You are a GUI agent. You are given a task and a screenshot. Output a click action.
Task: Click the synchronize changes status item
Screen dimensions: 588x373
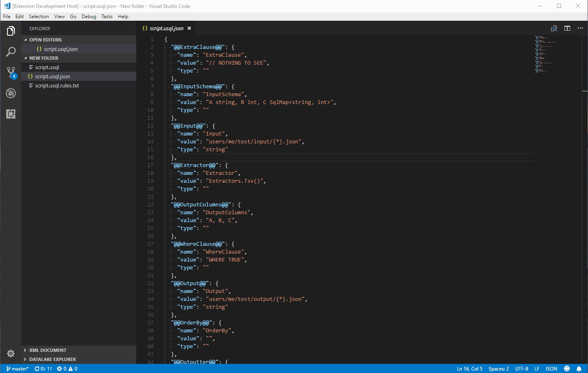click(43, 368)
